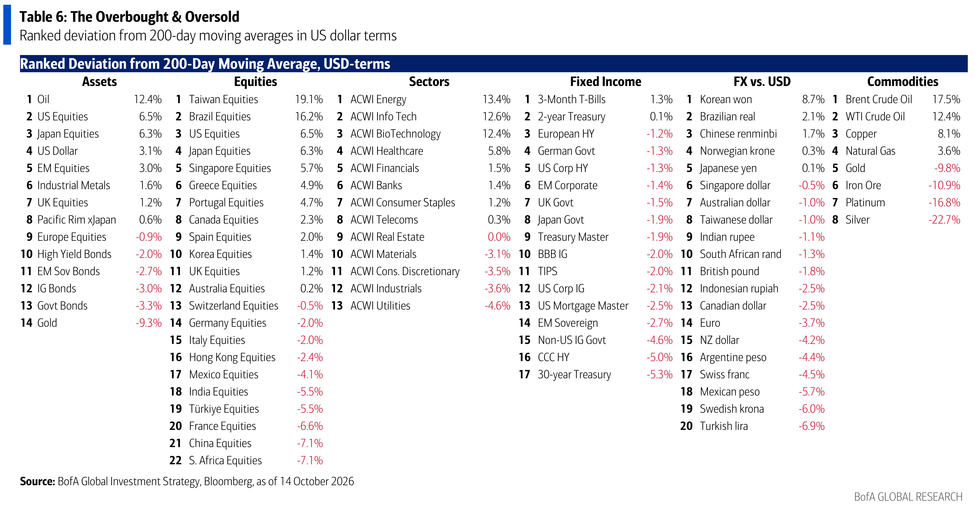The image size is (980, 513).
Task: Click the Source footnote text
Action: (x=187, y=481)
